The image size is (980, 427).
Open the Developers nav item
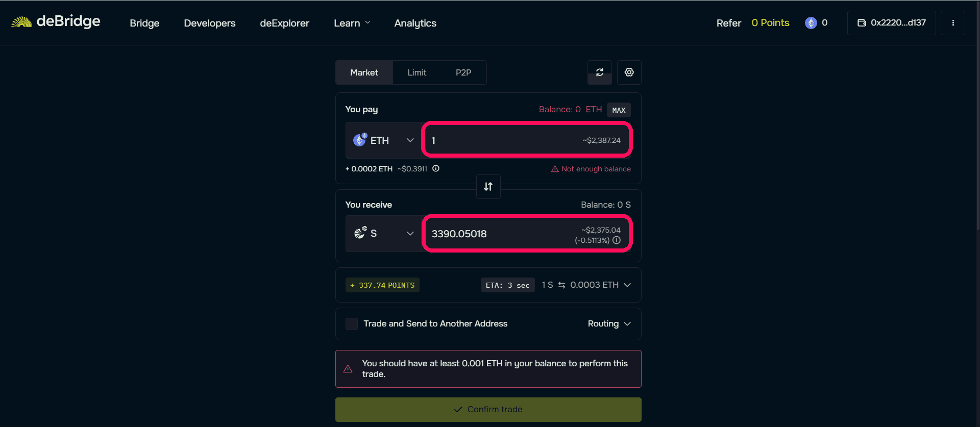[209, 23]
